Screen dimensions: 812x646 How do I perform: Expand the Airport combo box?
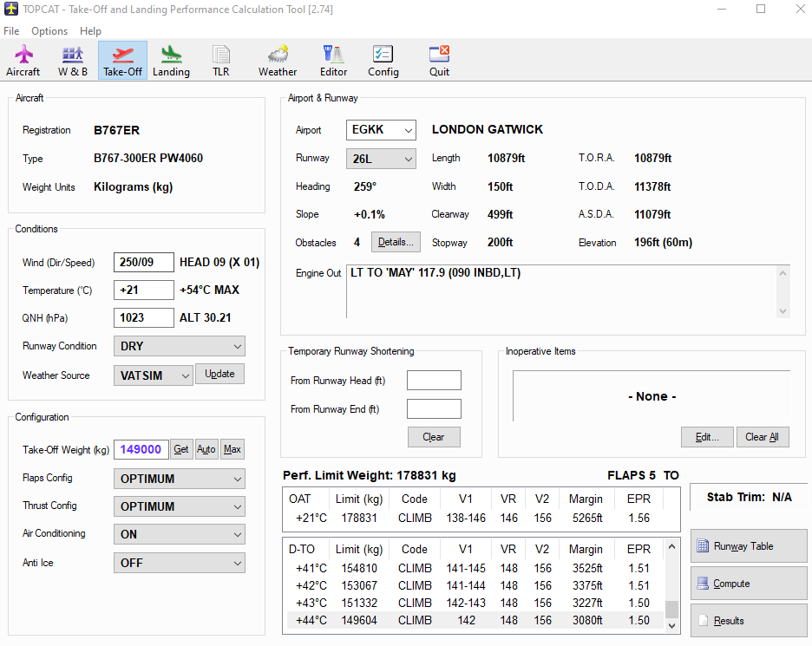click(380, 129)
